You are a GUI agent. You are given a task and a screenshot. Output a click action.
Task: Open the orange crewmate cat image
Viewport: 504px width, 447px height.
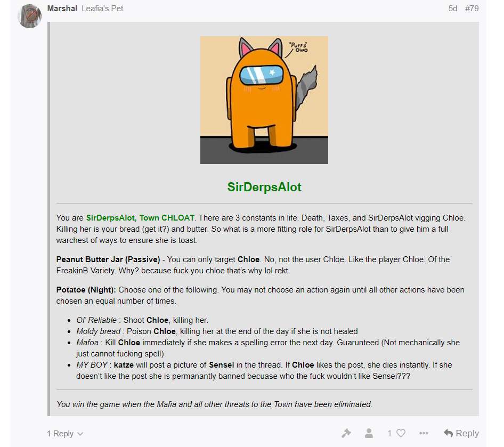(x=264, y=100)
